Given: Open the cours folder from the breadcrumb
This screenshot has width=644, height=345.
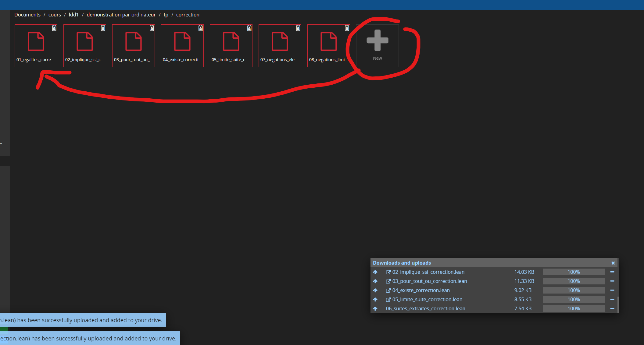Looking at the screenshot, I should 55,14.
